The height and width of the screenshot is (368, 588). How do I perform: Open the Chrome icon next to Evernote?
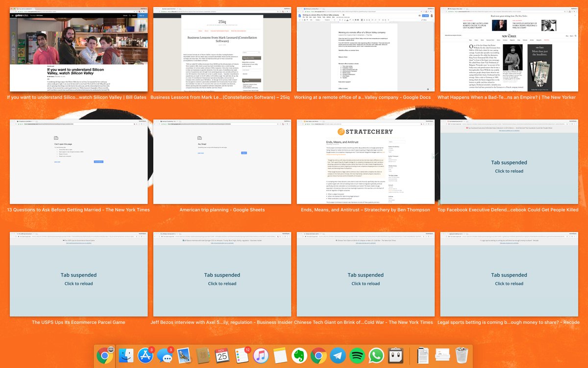(318, 355)
